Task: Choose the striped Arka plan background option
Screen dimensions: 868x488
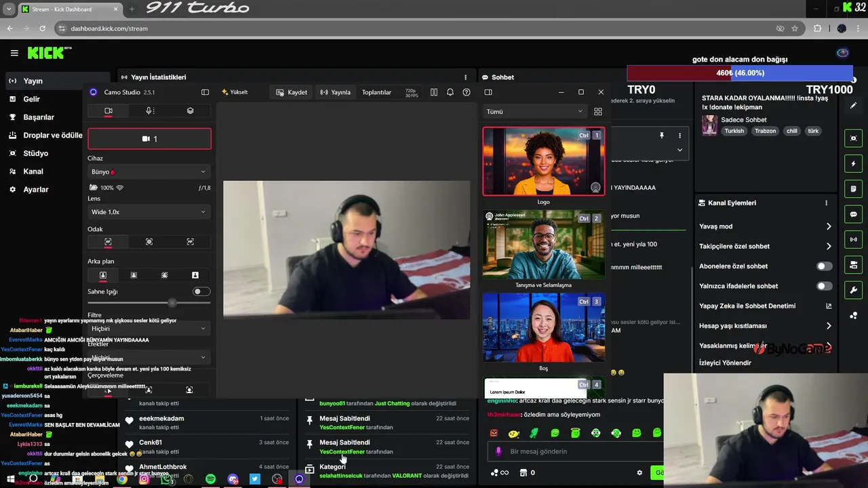Action: [x=164, y=275]
